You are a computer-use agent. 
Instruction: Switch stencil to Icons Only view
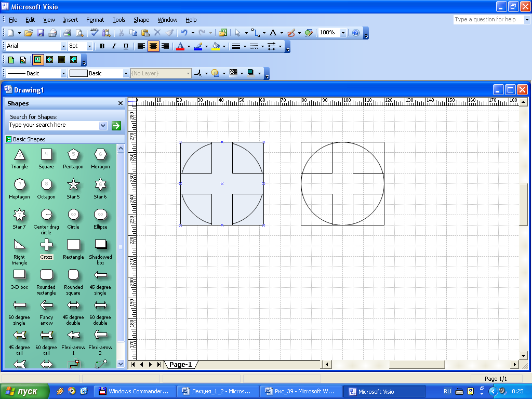click(49, 60)
